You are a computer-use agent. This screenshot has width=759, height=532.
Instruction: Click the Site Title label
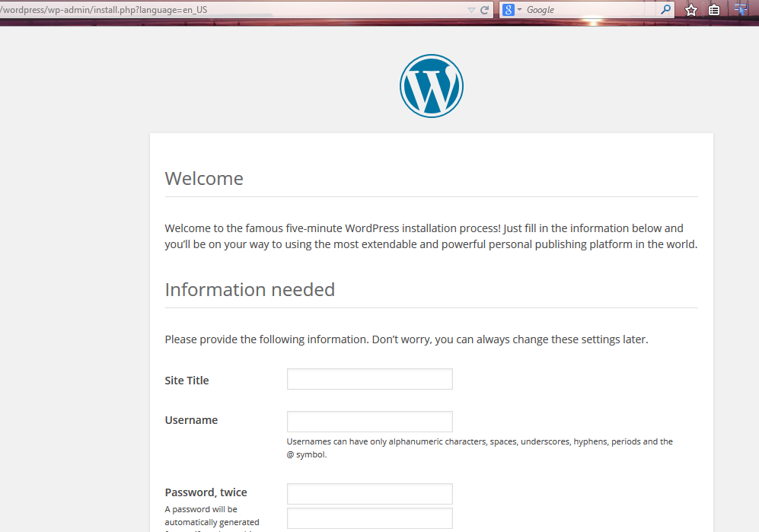(x=187, y=381)
